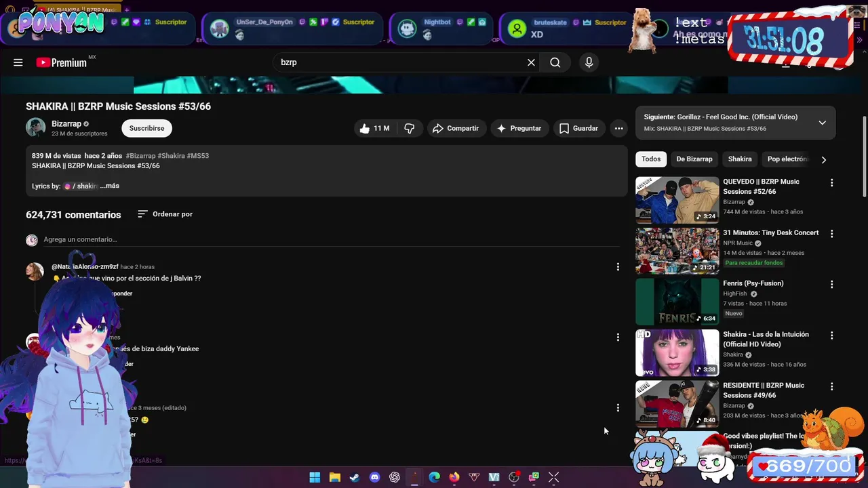Like the video showing 11 M
868x488 pixels.
[374, 128]
